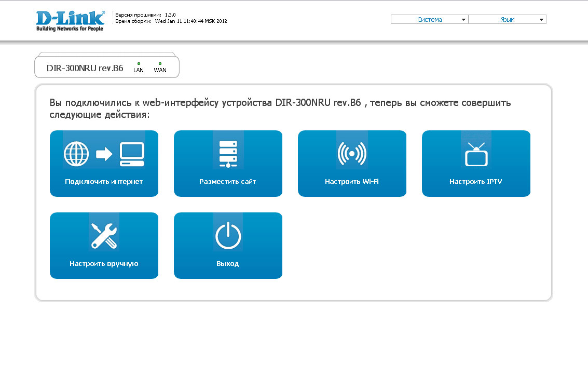Click the globe-to-computer internet connection icon

point(104,154)
